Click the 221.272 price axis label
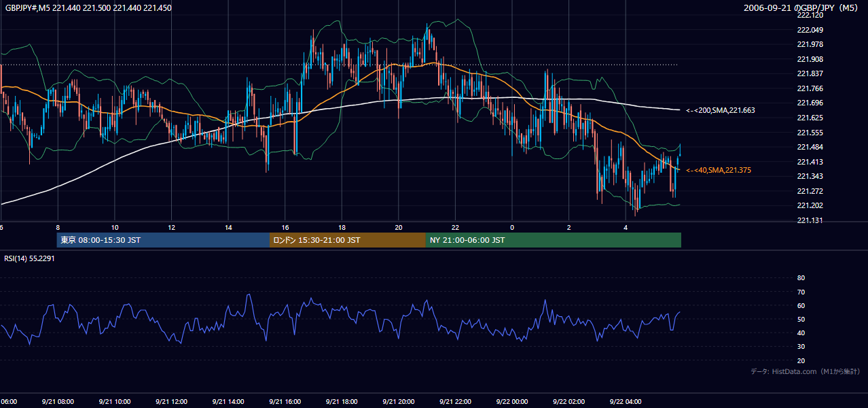 [x=810, y=191]
